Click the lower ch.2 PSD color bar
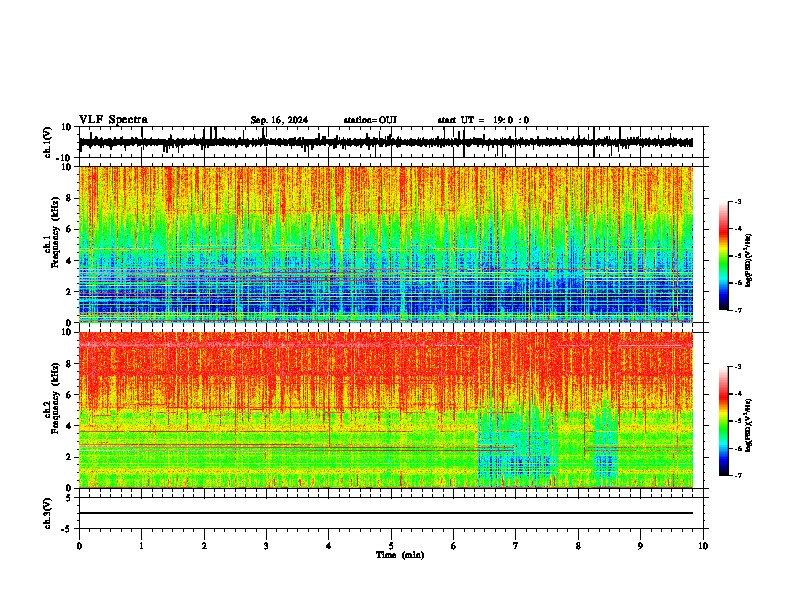This screenshot has height=612, width=792. [724, 421]
